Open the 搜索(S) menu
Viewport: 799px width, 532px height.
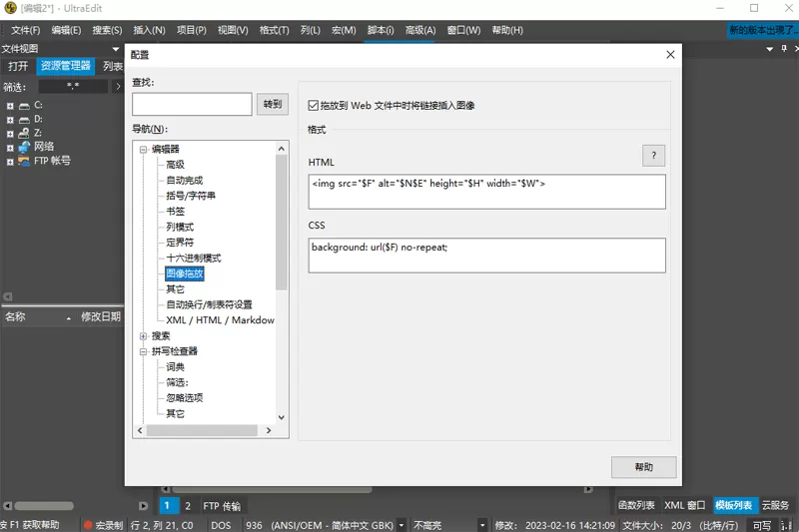pyautogui.click(x=107, y=30)
